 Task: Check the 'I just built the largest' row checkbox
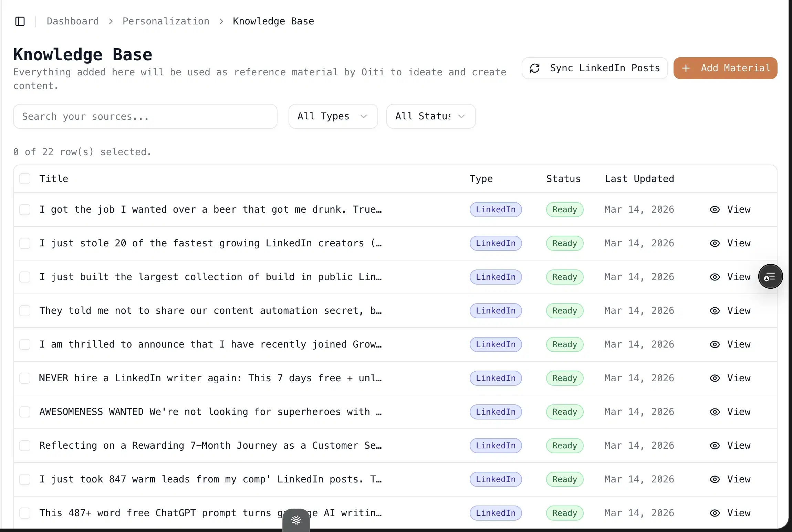click(25, 277)
